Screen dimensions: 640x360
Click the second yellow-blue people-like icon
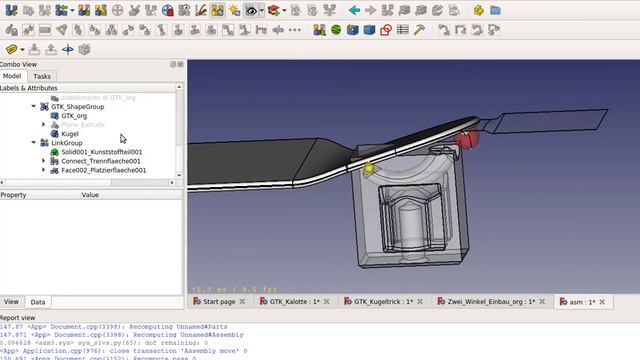click(101, 10)
